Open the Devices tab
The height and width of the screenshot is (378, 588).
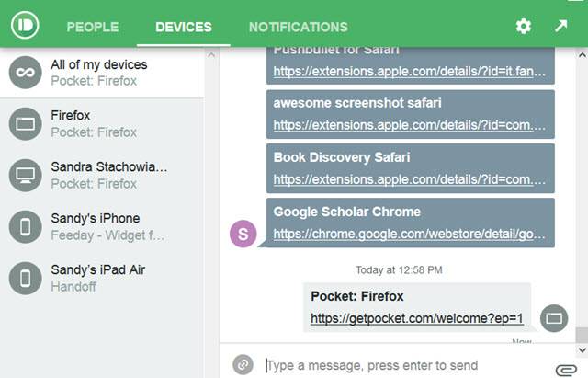(x=183, y=28)
